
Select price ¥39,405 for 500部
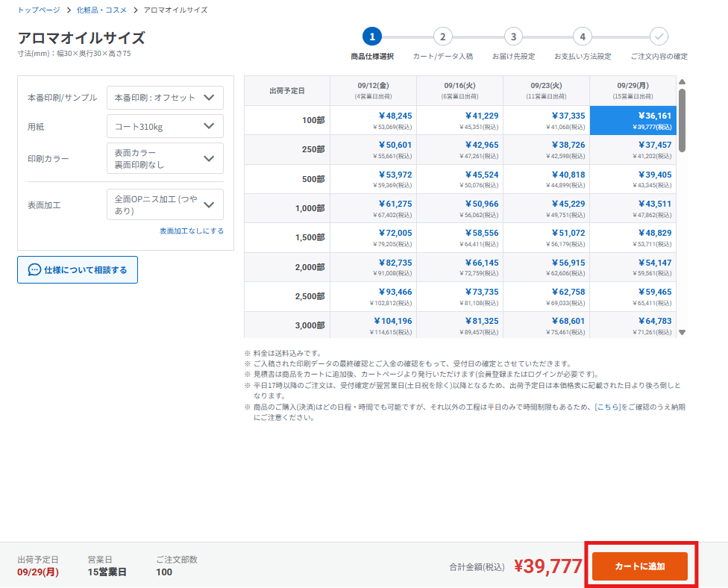[x=633, y=179]
